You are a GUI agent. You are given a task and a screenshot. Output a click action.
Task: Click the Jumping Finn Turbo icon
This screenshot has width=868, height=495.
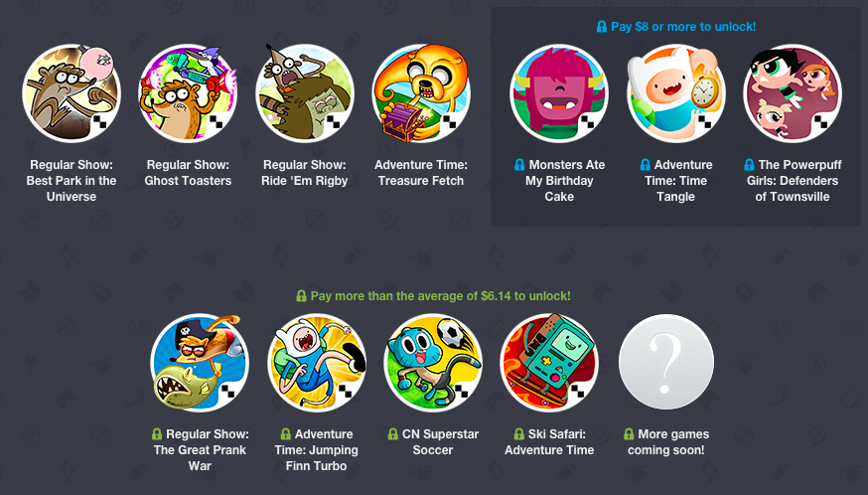pyautogui.click(x=316, y=363)
